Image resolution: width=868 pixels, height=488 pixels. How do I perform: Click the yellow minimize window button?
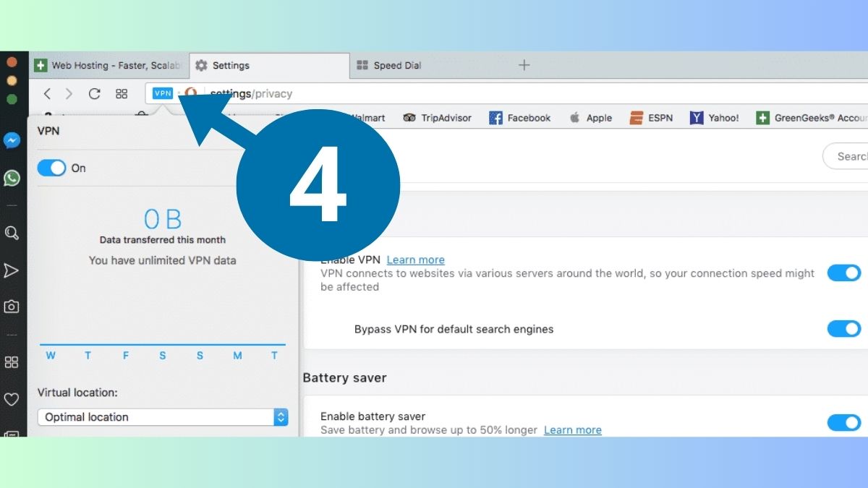[12, 80]
